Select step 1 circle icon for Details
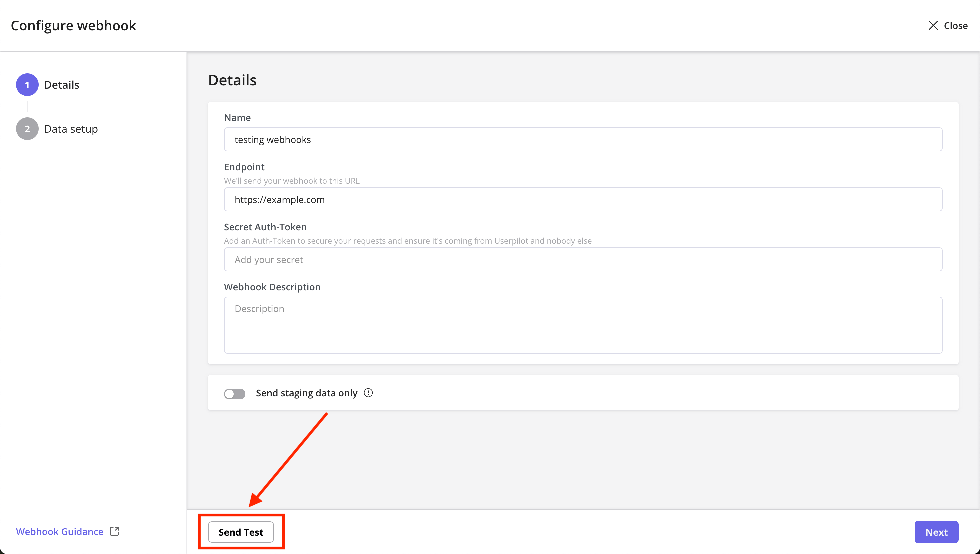The image size is (980, 554). pos(27,84)
